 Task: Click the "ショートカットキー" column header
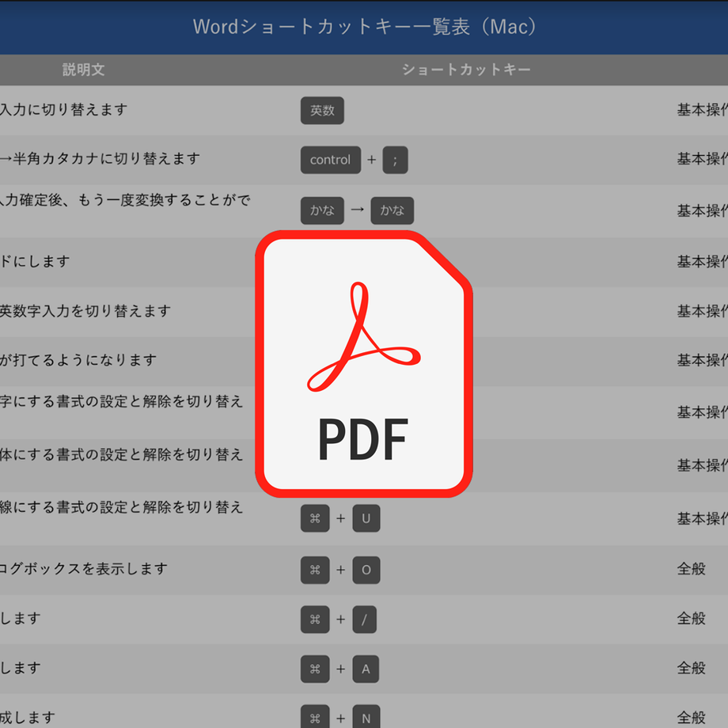click(x=466, y=70)
